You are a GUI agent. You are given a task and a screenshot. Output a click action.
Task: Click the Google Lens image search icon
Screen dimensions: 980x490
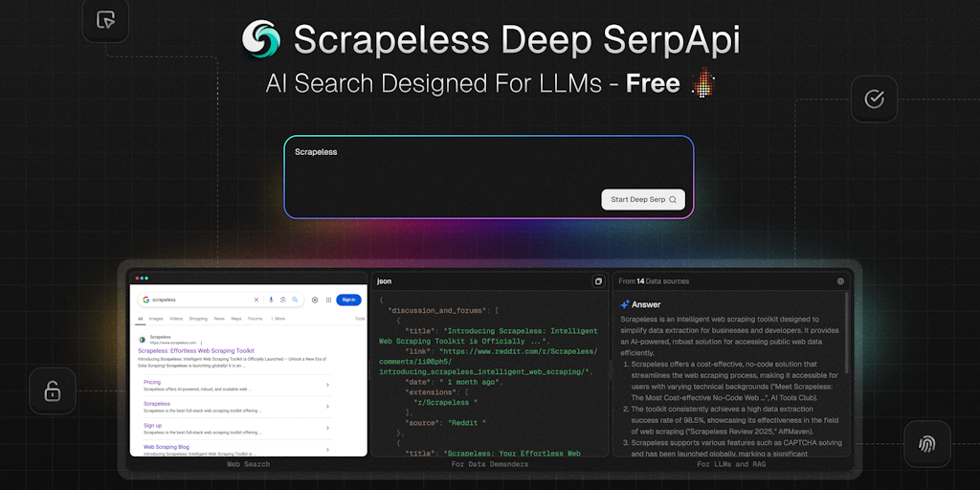pos(283,300)
